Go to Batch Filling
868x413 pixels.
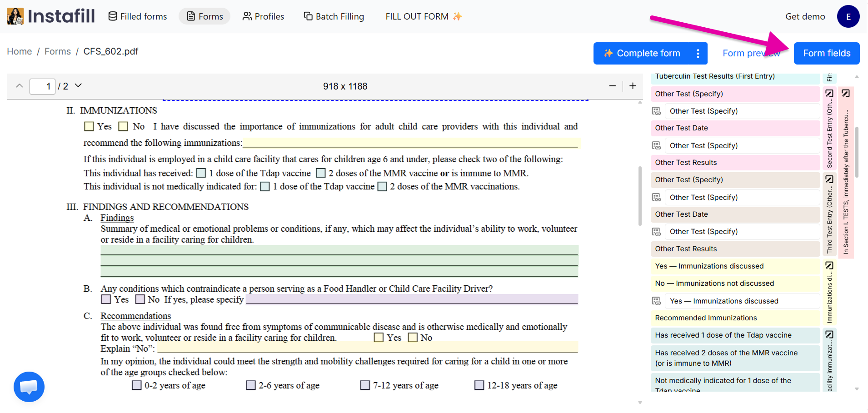click(x=334, y=16)
